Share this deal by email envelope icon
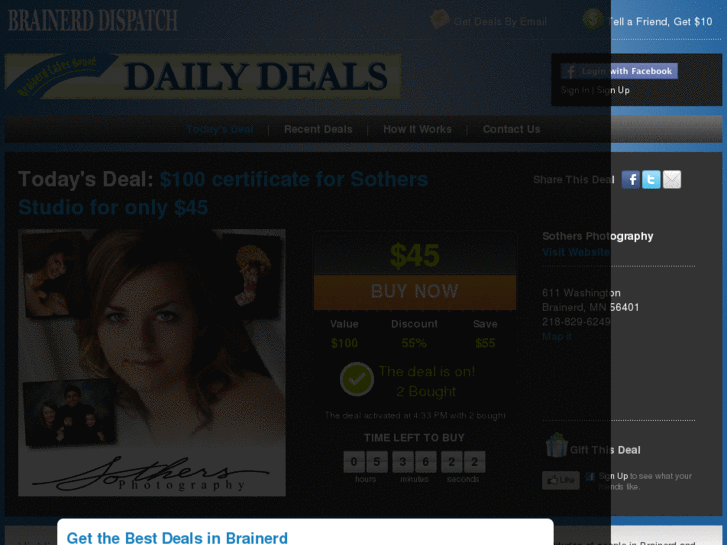Image resolution: width=727 pixels, height=545 pixels. [672, 180]
